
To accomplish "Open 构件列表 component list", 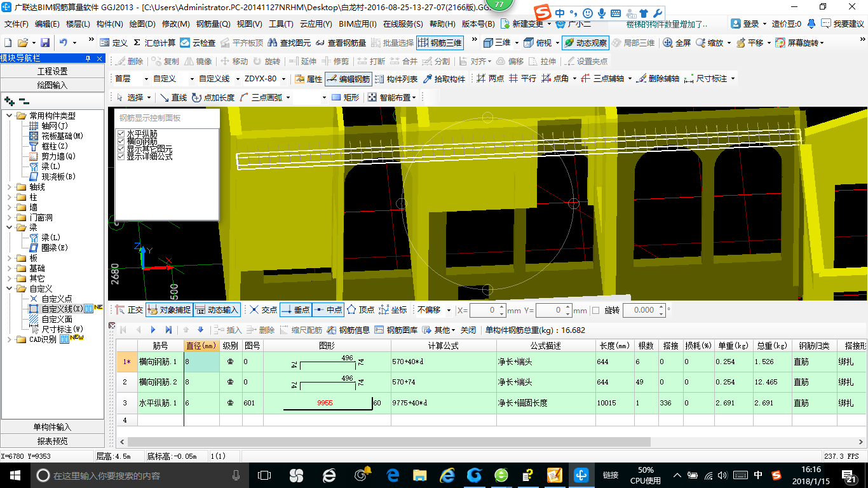I will coord(397,79).
